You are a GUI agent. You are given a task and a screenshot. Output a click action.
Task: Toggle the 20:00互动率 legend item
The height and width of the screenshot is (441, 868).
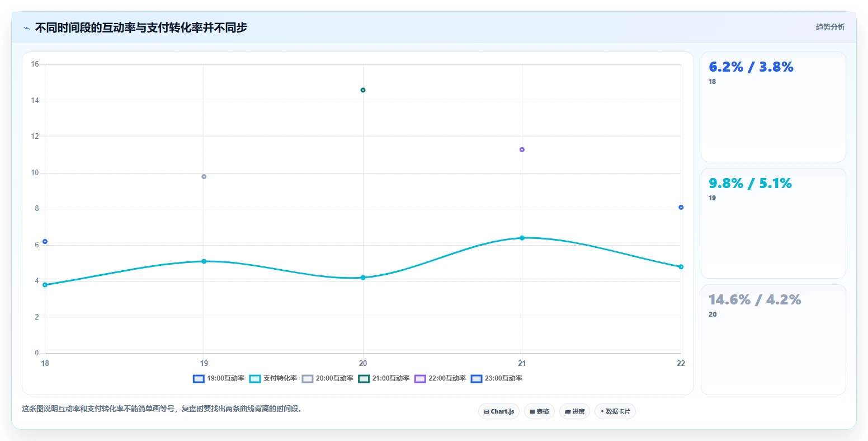click(x=327, y=378)
